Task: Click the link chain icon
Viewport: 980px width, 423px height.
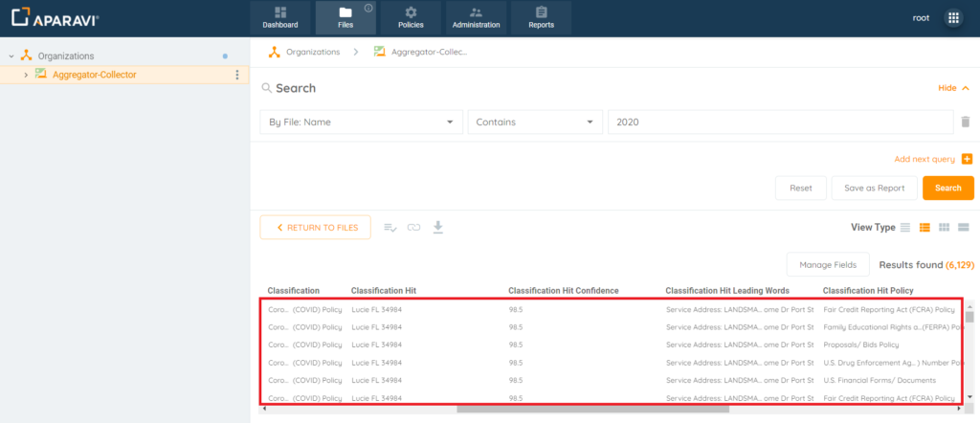Action: click(414, 228)
